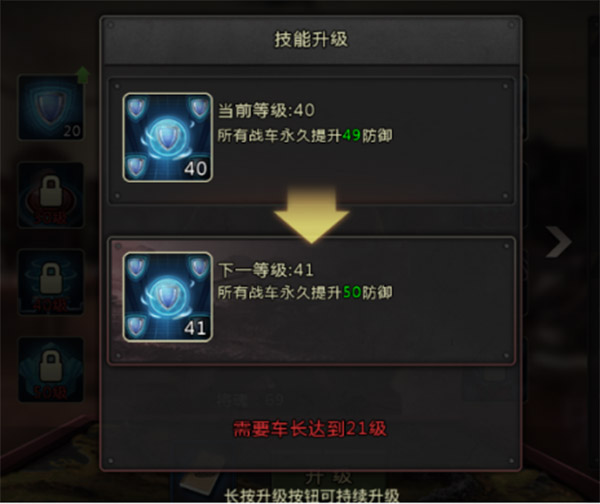The height and width of the screenshot is (504, 600).
Task: Tap the 当前等级:40 label
Action: point(266,111)
